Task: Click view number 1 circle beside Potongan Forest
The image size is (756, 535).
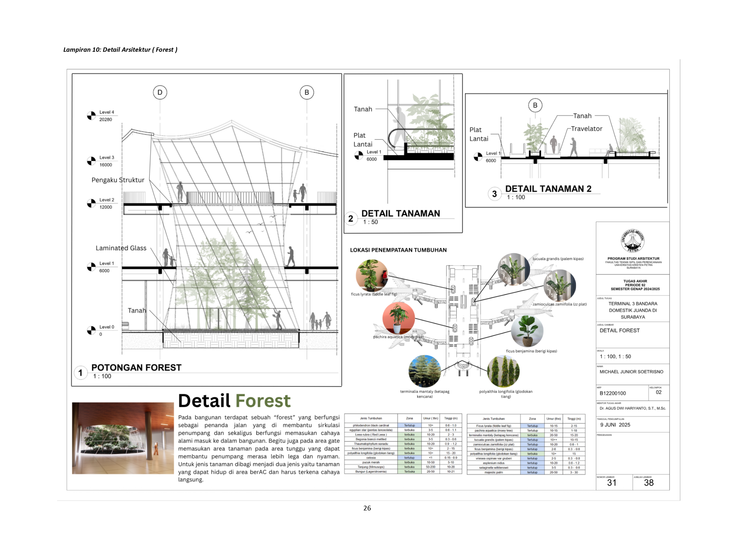Action: (x=80, y=373)
